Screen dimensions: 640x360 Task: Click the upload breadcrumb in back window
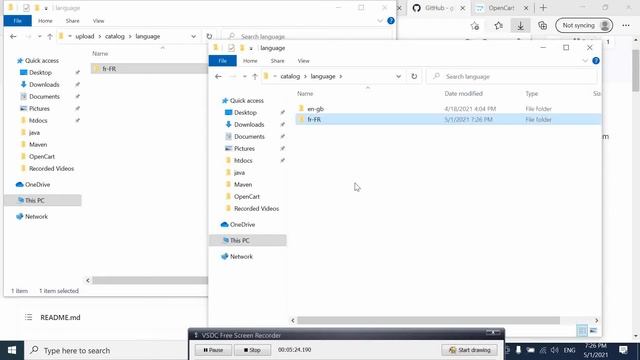tap(84, 36)
